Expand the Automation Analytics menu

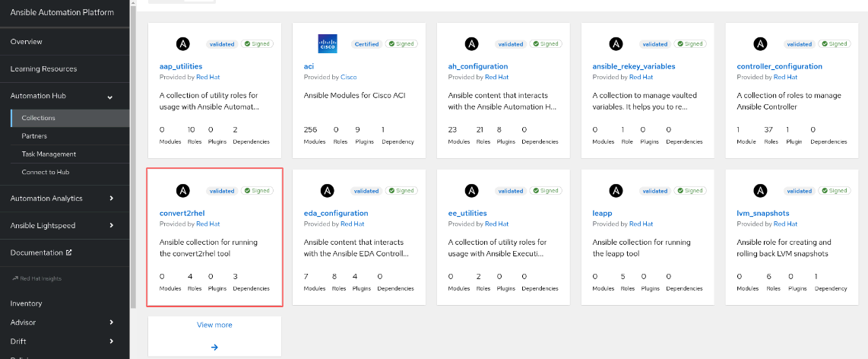coord(111,199)
